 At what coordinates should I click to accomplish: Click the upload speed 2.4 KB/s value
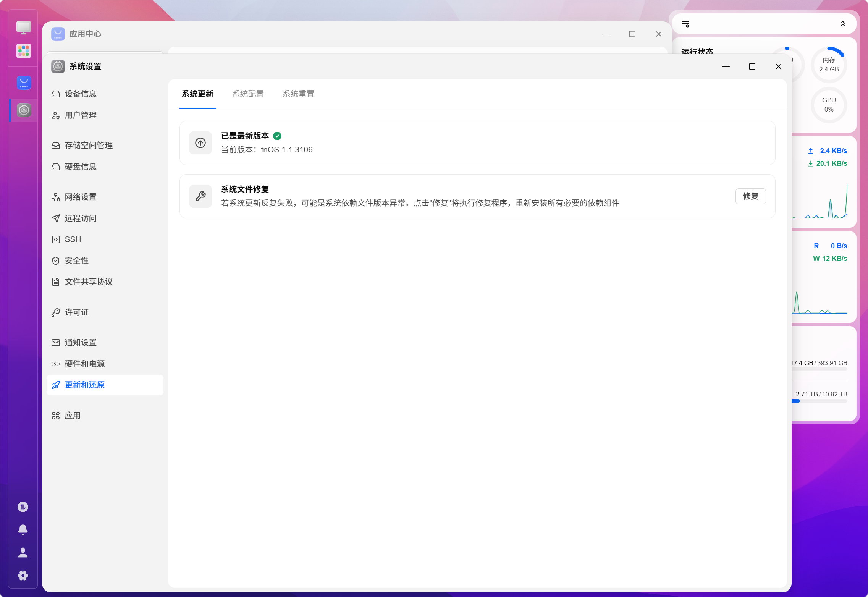pos(833,151)
